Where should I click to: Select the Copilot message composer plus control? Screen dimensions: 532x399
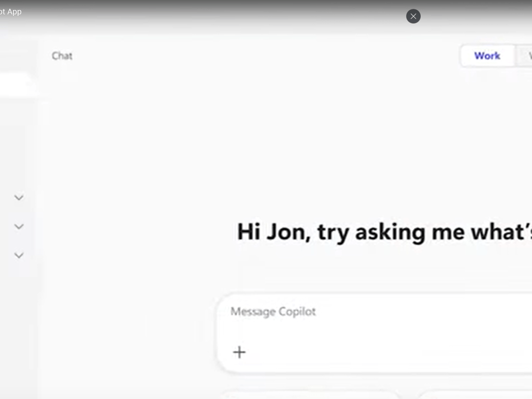(x=239, y=352)
